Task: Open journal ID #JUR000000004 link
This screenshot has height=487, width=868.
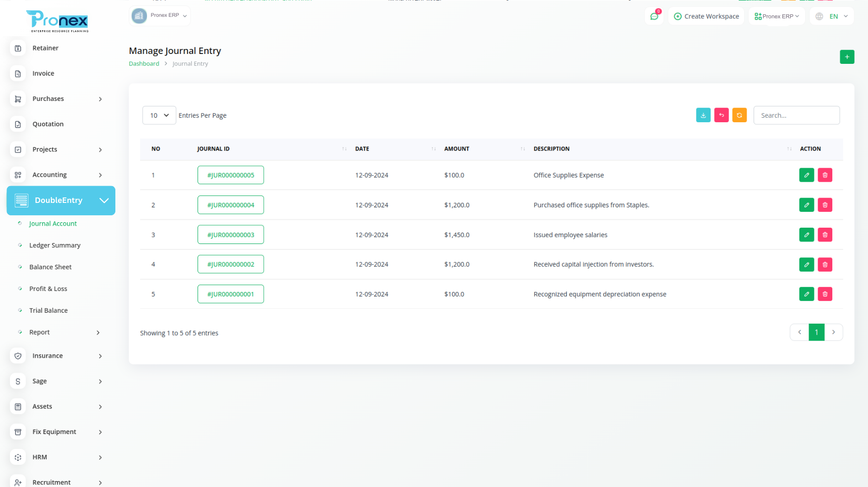Action: coord(231,205)
